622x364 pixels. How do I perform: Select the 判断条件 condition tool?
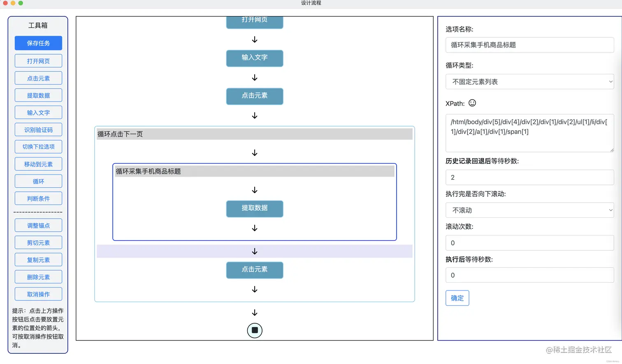click(x=38, y=198)
